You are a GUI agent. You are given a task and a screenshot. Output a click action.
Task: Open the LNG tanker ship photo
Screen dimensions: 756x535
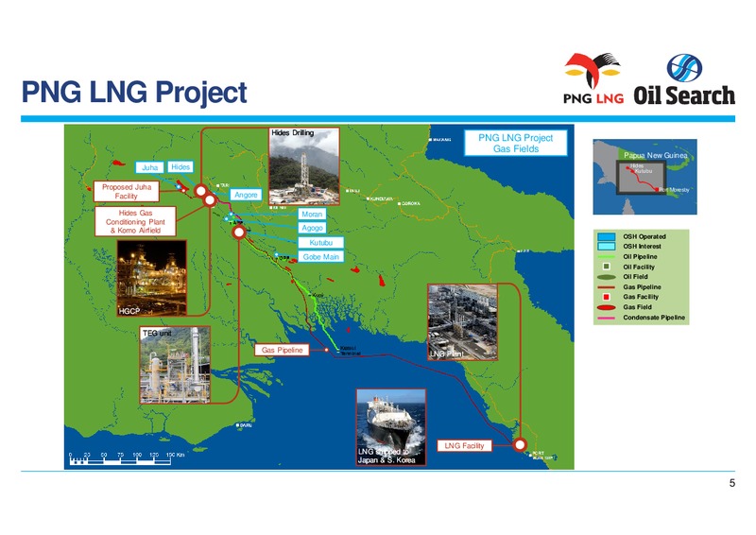pyautogui.click(x=391, y=427)
